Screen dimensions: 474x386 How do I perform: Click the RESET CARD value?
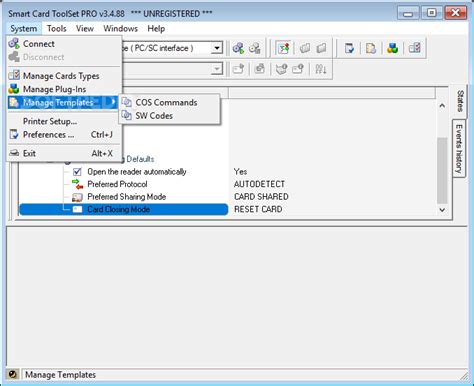pos(258,209)
